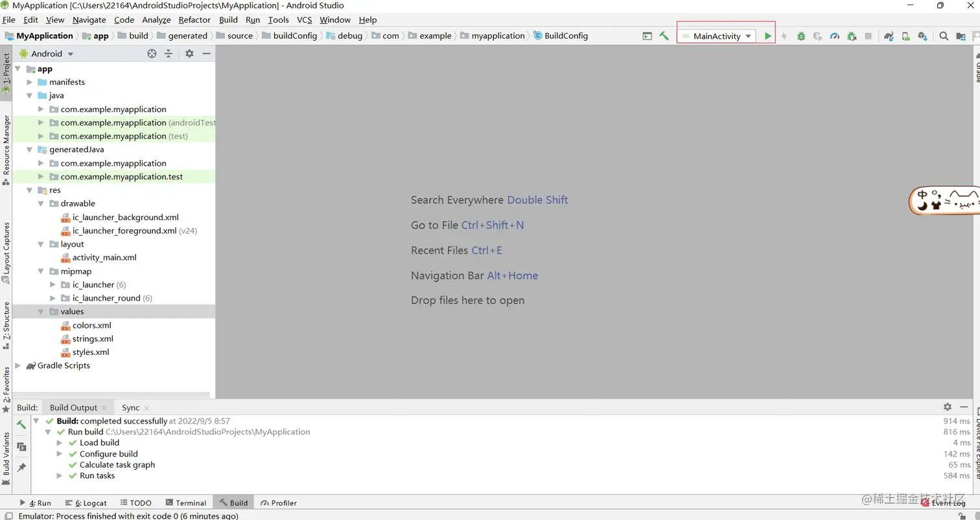Open the AVD Manager icon
This screenshot has height=520, width=980.
[x=906, y=36]
